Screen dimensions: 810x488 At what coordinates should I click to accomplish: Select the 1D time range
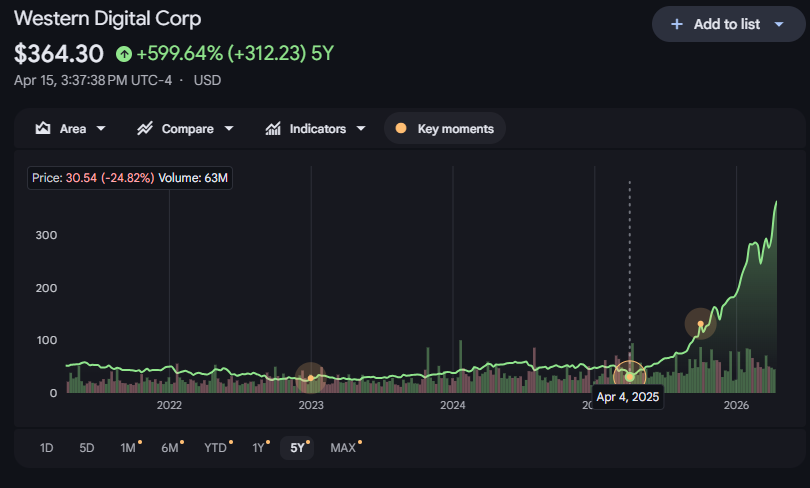pyautogui.click(x=46, y=448)
